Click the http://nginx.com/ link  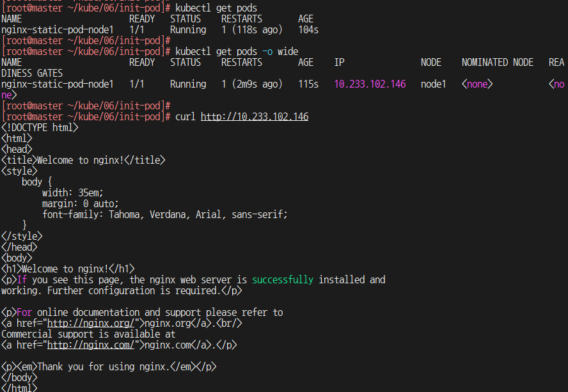pos(91,345)
